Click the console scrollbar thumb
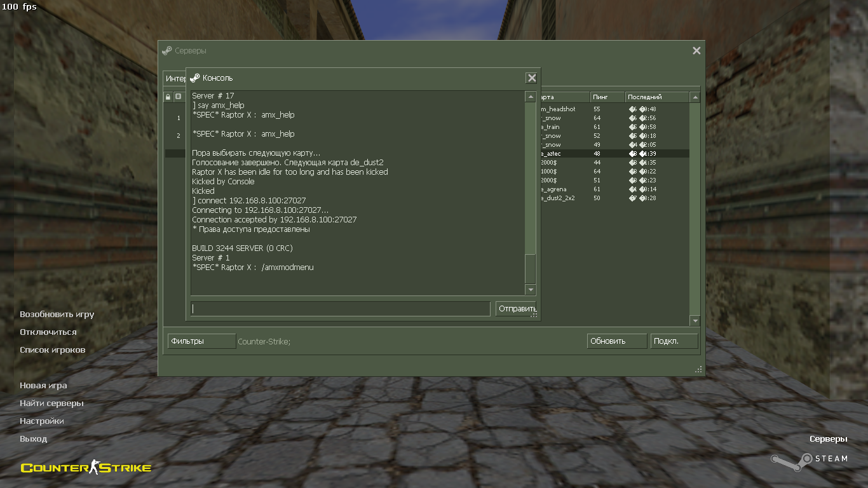Image resolution: width=868 pixels, height=488 pixels. [531, 269]
